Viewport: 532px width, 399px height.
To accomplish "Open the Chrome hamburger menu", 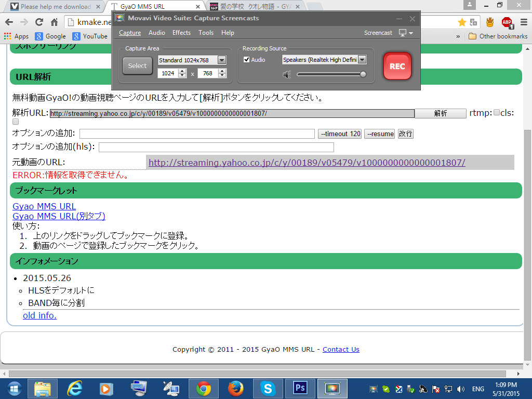I will coord(524,22).
